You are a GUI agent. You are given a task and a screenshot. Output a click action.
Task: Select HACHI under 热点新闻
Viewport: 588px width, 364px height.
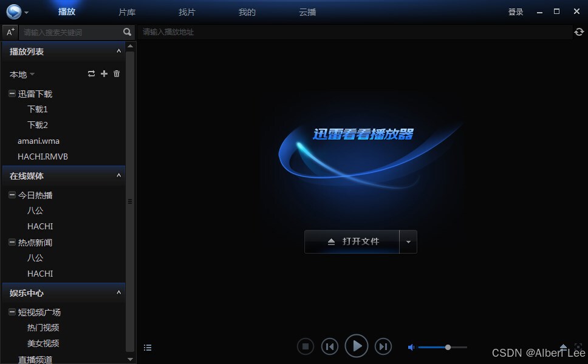(x=40, y=274)
